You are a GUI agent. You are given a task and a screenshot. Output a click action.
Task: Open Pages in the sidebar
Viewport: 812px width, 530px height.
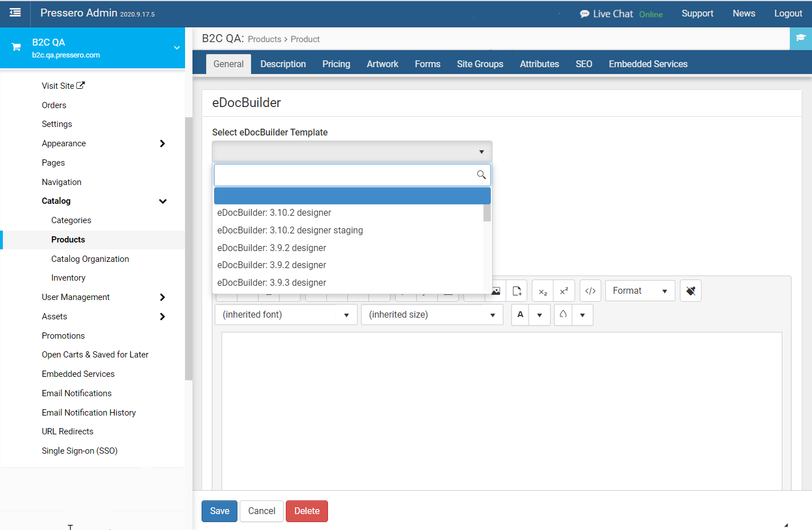53,163
